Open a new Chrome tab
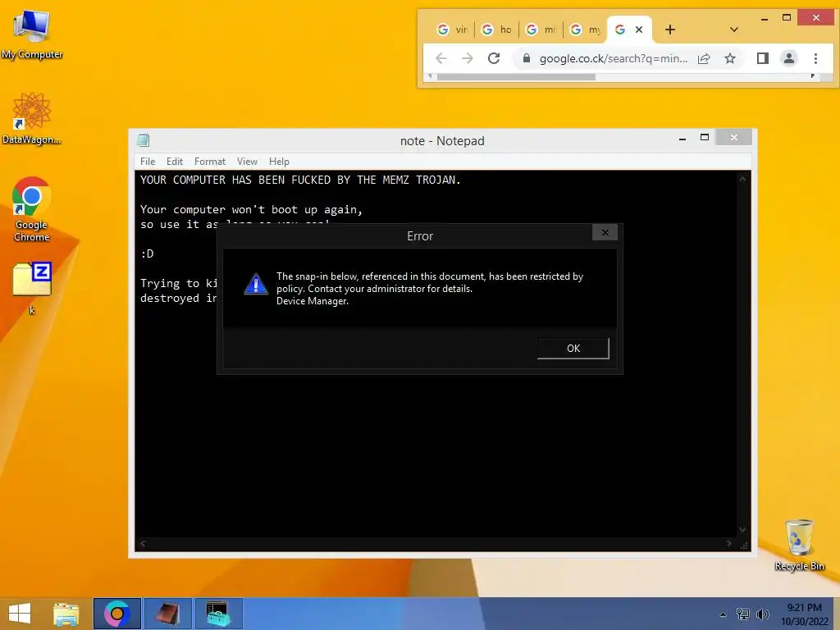This screenshot has width=840, height=630. coord(669,30)
